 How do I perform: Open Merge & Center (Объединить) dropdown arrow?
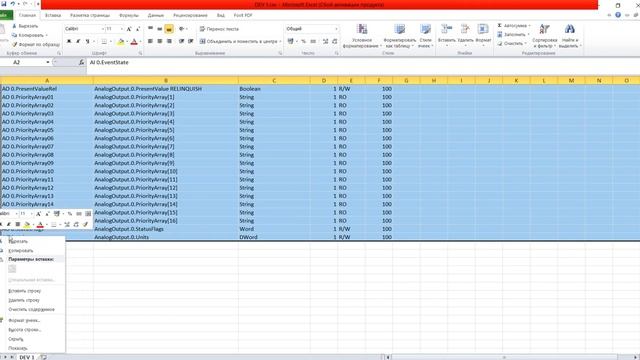click(x=280, y=41)
